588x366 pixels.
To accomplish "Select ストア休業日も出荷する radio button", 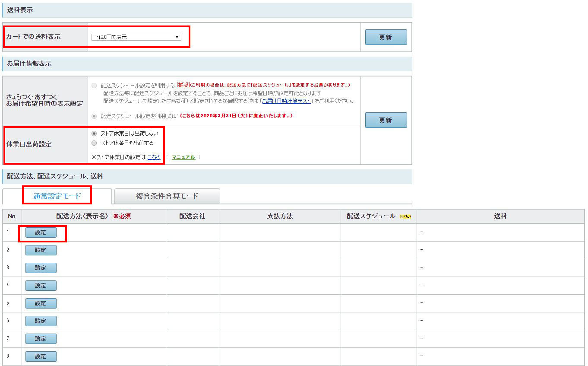I will [94, 143].
